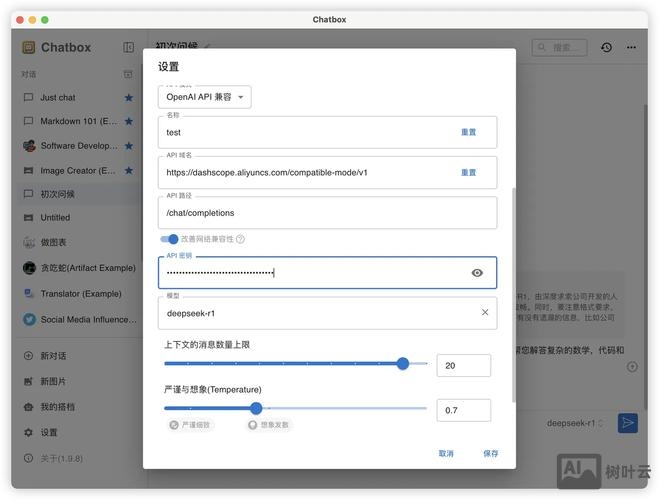This screenshot has height=500, width=659.
Task: Click the robot icon beside 我的搭档
Action: (28, 407)
